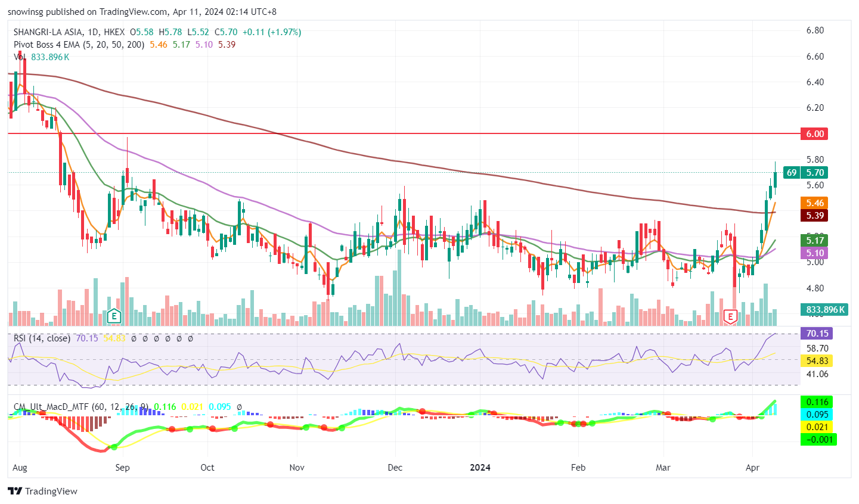859x504 pixels.
Task: Click the 69 countdown badge beside current price
Action: [x=792, y=173]
